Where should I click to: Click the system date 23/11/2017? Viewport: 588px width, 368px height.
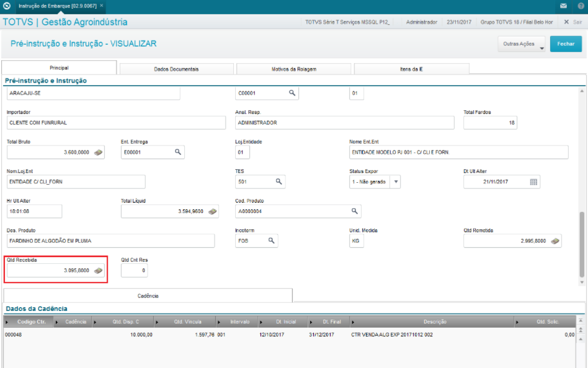[459, 22]
